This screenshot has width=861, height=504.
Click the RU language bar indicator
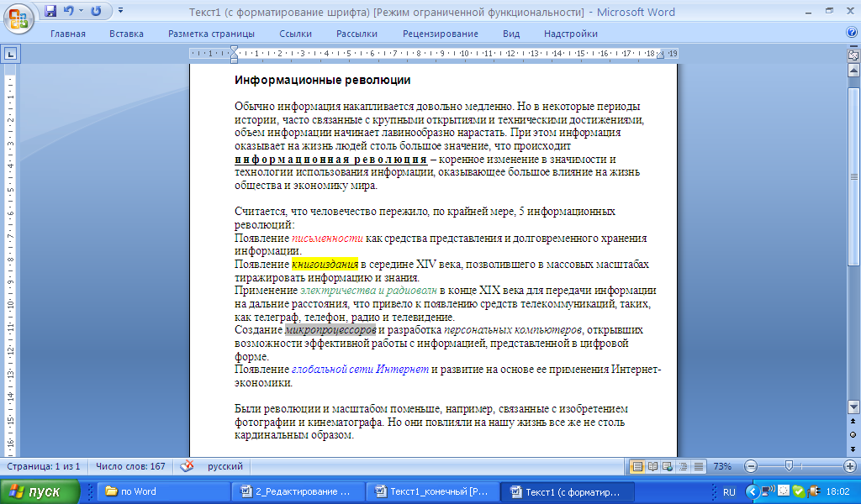click(x=729, y=492)
